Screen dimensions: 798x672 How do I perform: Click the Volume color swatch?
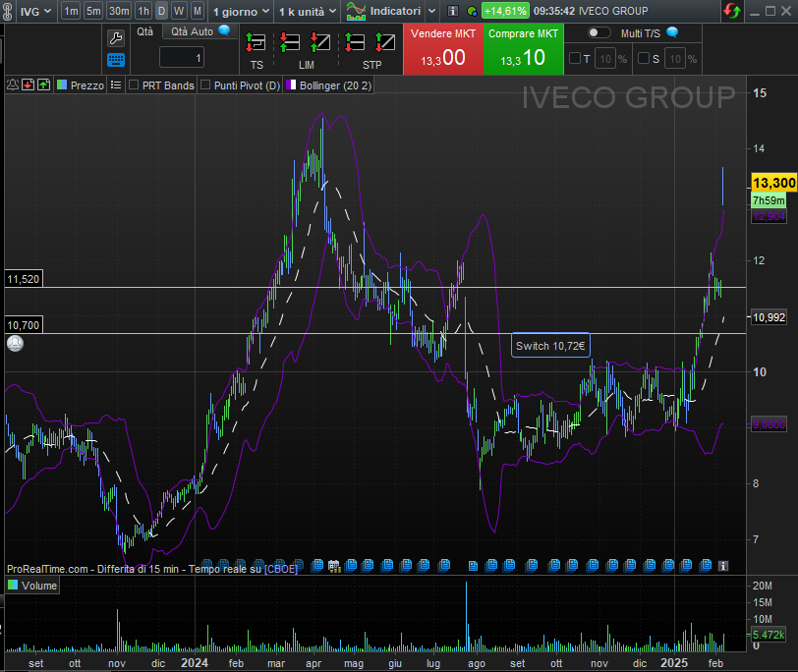[x=13, y=585]
